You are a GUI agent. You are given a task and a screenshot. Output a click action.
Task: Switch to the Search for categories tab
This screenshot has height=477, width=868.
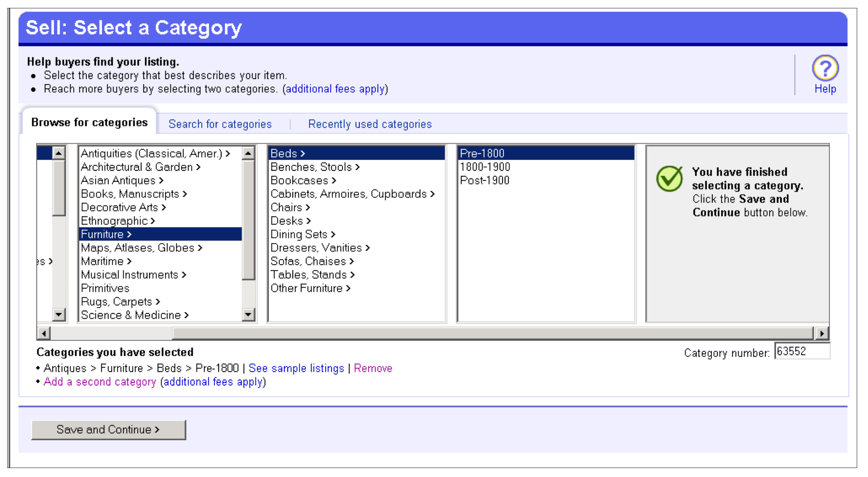(x=220, y=124)
